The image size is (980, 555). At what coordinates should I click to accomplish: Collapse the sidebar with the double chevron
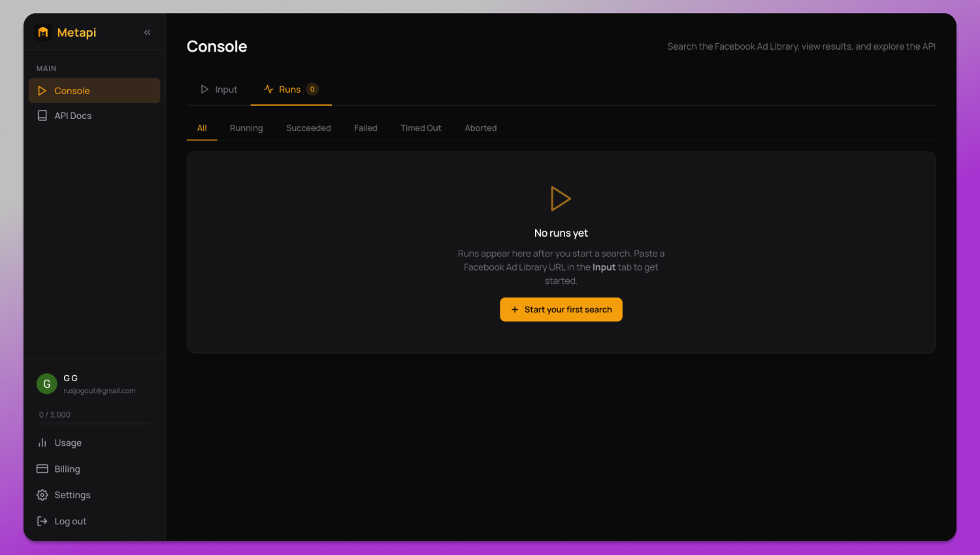pos(147,32)
